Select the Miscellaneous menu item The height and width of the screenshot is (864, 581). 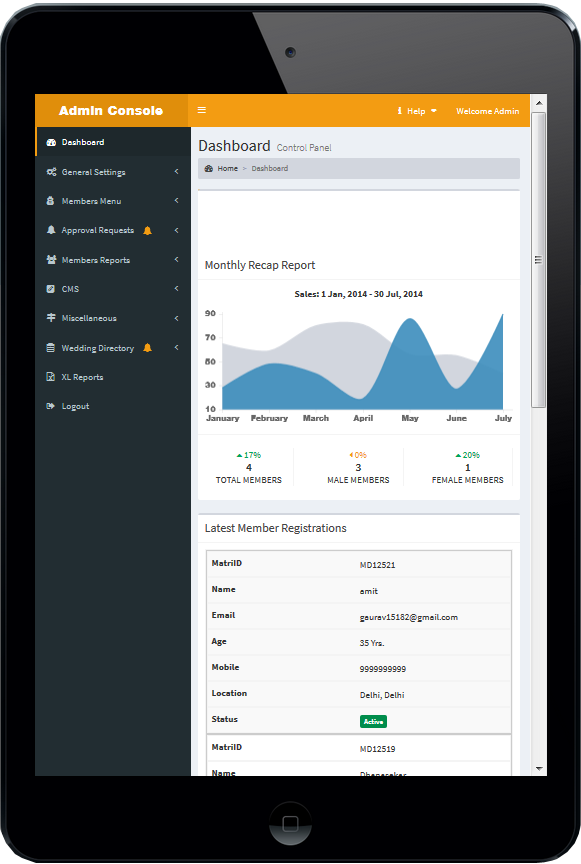coord(113,318)
